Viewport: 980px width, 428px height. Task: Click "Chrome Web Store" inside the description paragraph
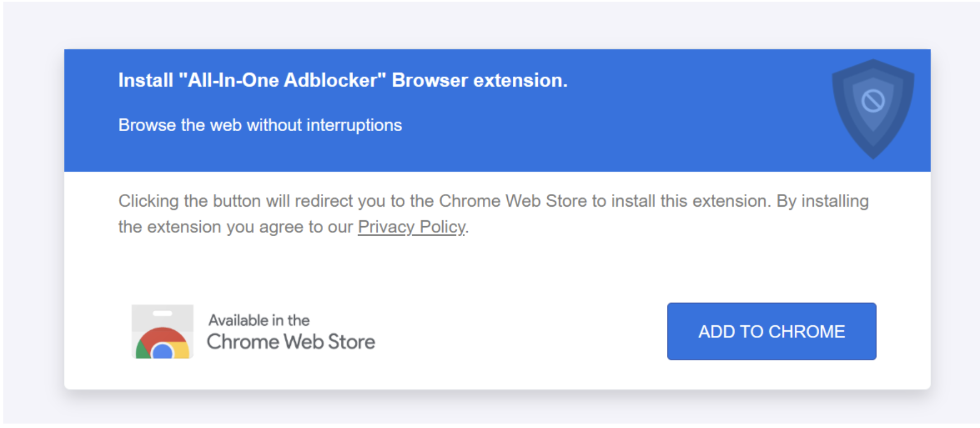click(513, 201)
